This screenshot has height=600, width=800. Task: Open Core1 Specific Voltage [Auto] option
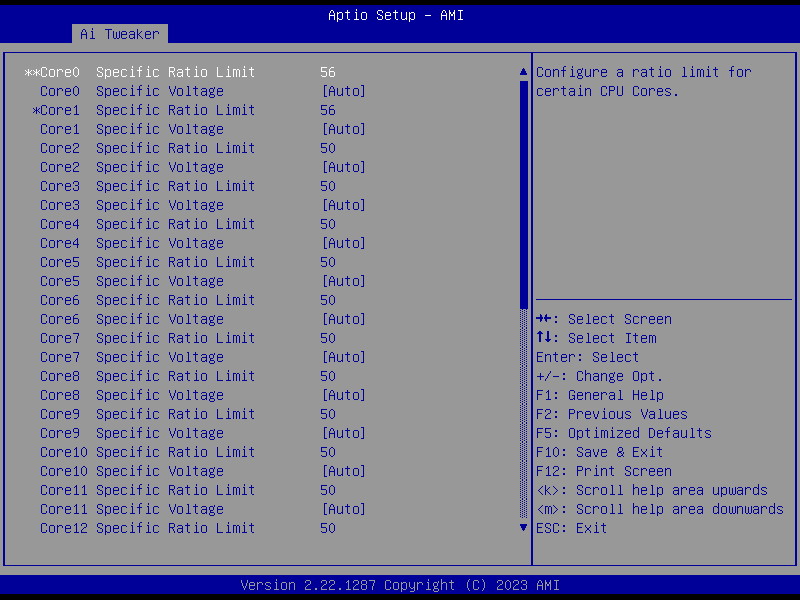[x=343, y=129]
